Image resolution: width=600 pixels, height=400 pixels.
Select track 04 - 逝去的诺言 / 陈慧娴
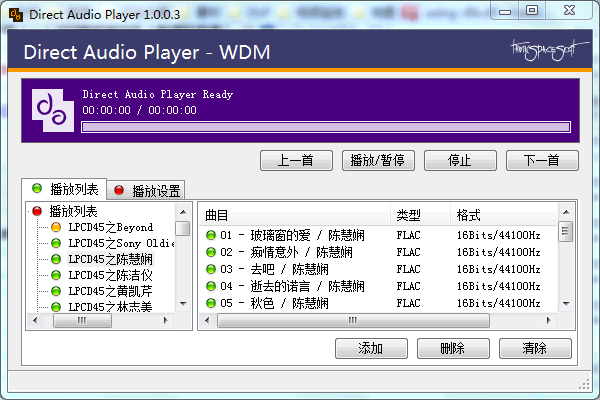pos(292,286)
